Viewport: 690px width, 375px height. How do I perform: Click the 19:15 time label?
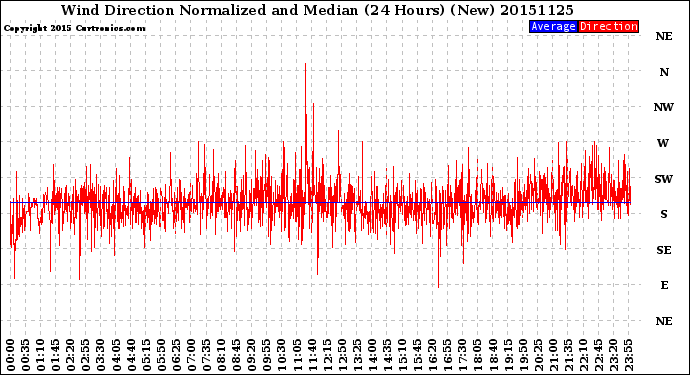508,355
